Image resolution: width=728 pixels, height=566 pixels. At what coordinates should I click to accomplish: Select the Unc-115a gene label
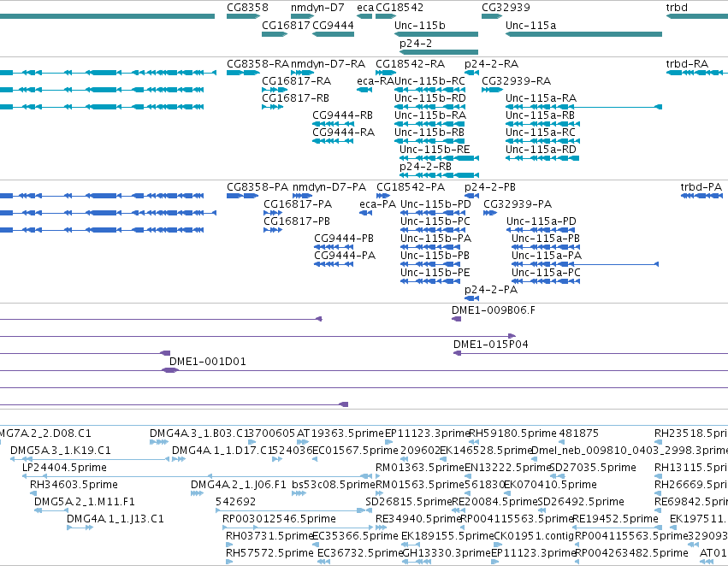(x=530, y=25)
